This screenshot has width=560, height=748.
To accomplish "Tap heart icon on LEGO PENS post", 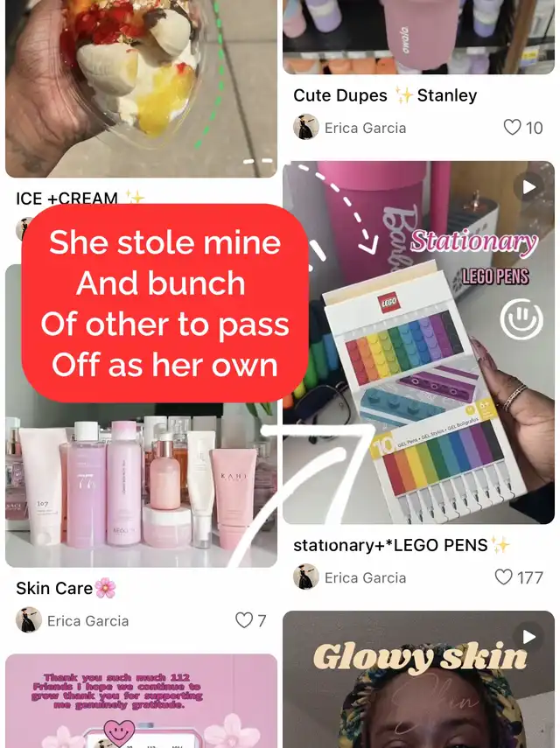I will [x=503, y=577].
